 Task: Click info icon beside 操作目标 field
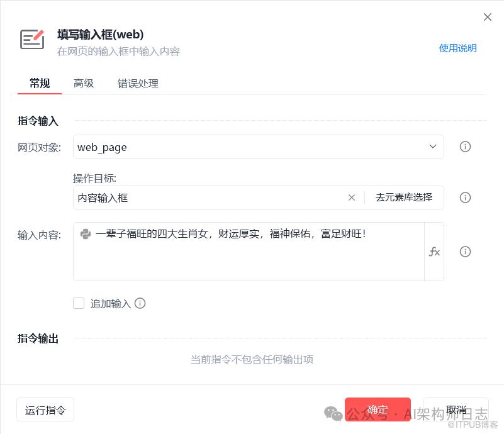(465, 198)
